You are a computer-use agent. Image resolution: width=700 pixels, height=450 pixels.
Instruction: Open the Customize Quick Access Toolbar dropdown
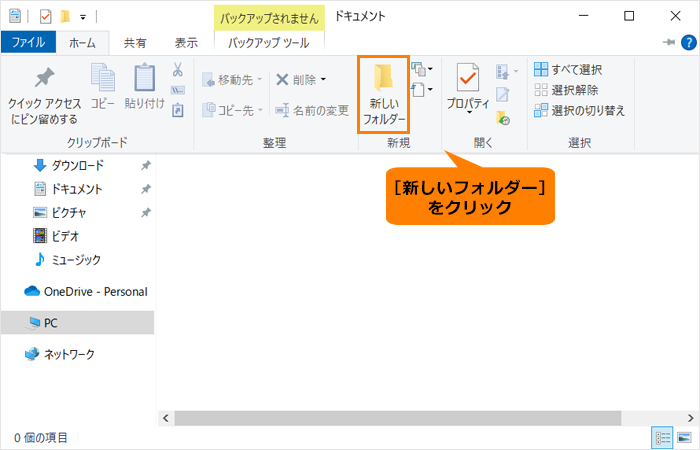(x=83, y=17)
